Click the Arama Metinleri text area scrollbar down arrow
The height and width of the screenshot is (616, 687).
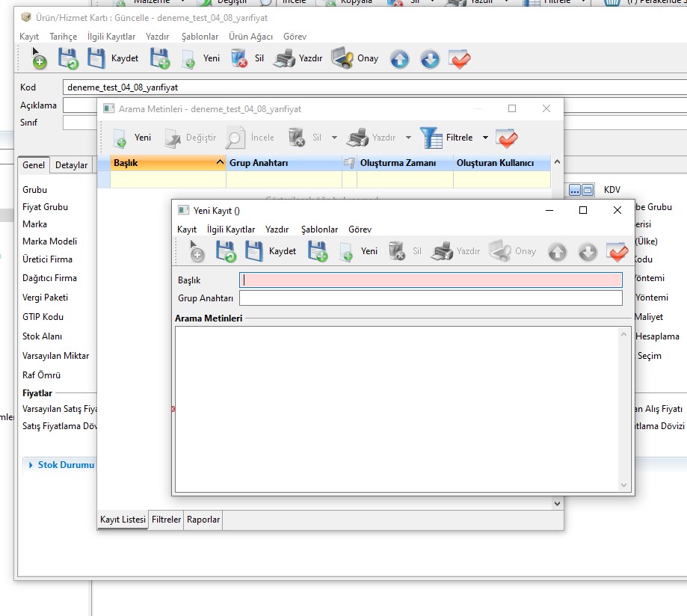tap(625, 486)
